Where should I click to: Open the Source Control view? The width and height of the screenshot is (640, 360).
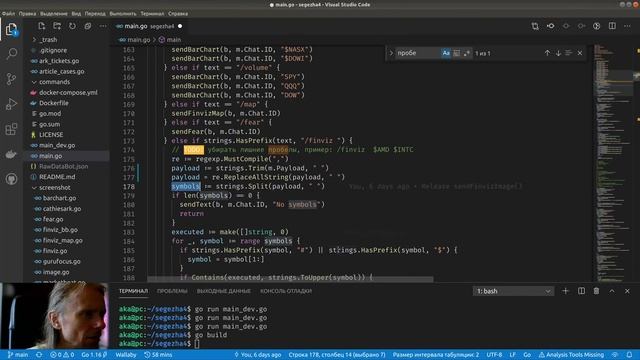click(11, 79)
